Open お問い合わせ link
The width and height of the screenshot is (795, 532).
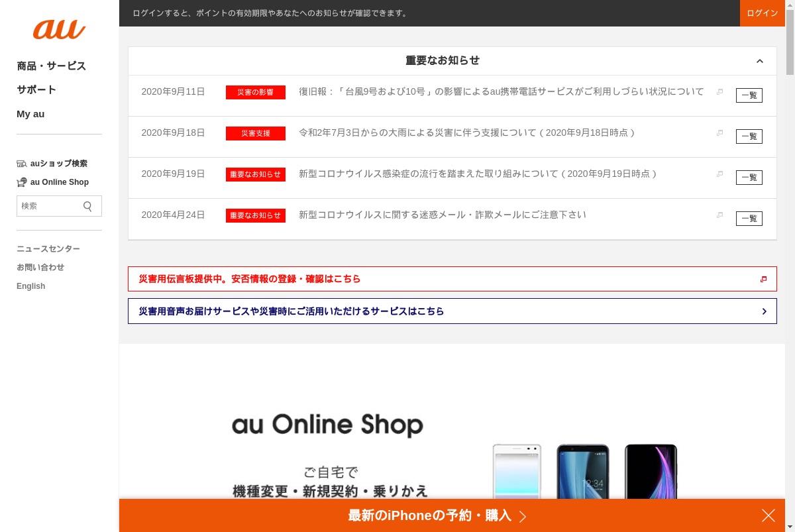40,268
